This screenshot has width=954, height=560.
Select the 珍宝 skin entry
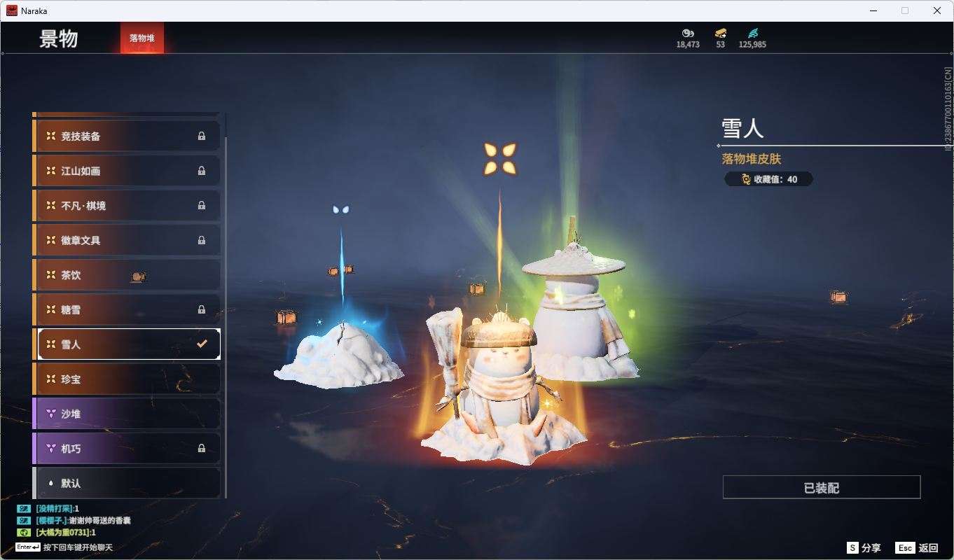[127, 379]
